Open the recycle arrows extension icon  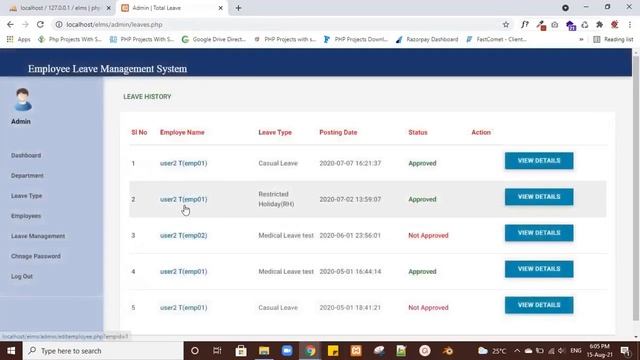pos(585,25)
